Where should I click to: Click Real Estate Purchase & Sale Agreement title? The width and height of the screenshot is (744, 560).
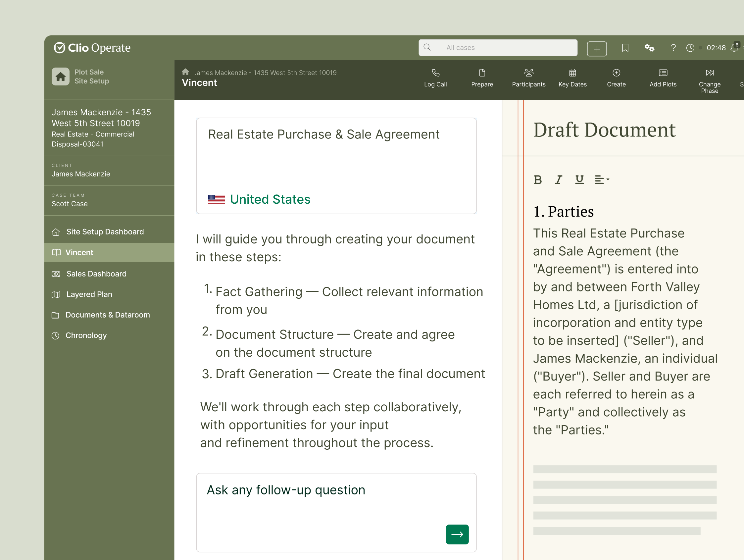(323, 134)
